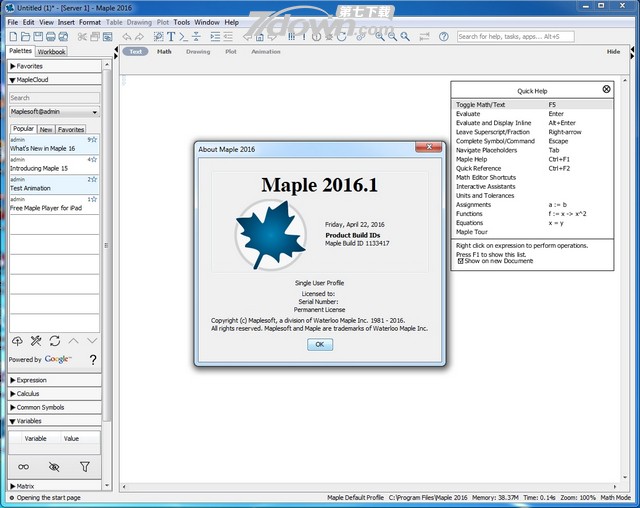640x508 pixels.
Task: Click the Variables filter funnel icon
Action: (x=85, y=466)
